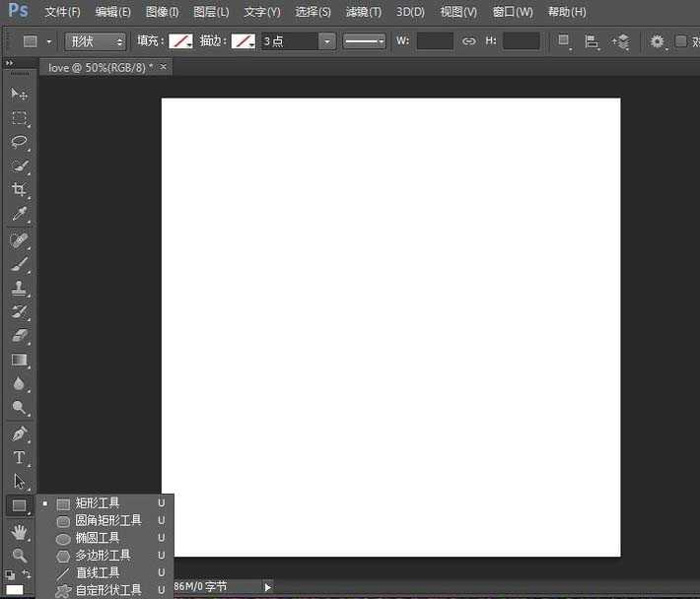
Task: Click the Hand tool
Action: click(x=19, y=531)
